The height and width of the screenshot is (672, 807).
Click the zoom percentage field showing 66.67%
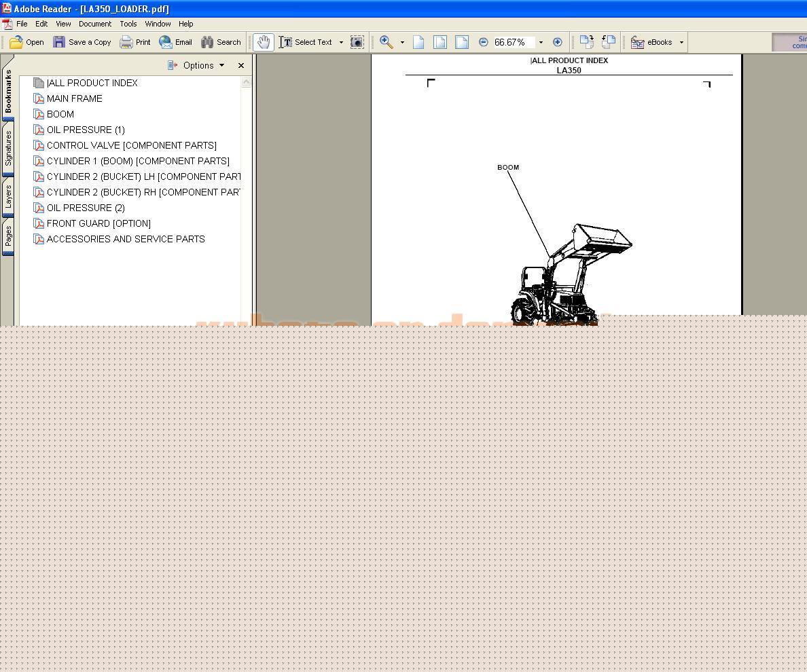[513, 42]
